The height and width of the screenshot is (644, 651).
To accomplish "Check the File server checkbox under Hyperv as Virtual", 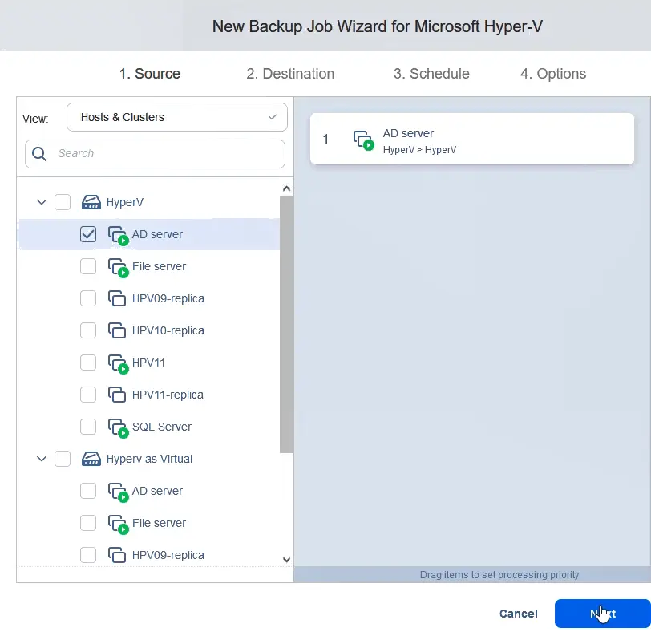I will point(88,523).
